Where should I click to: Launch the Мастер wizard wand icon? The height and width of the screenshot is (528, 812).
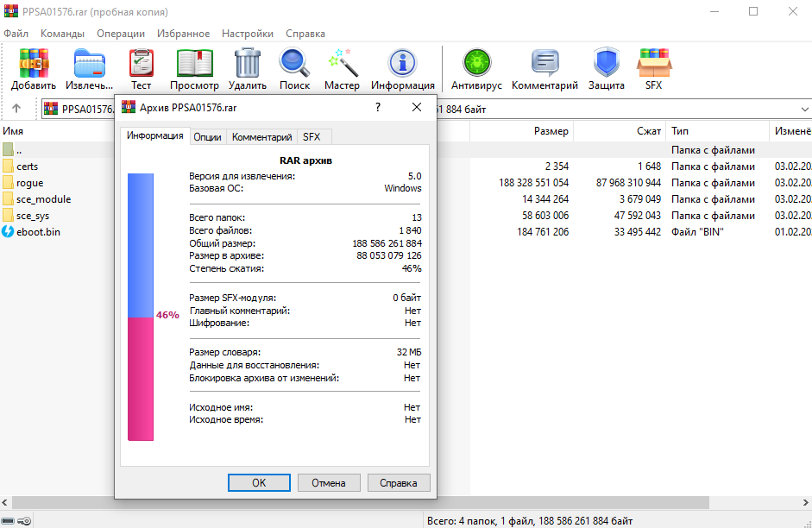(342, 64)
